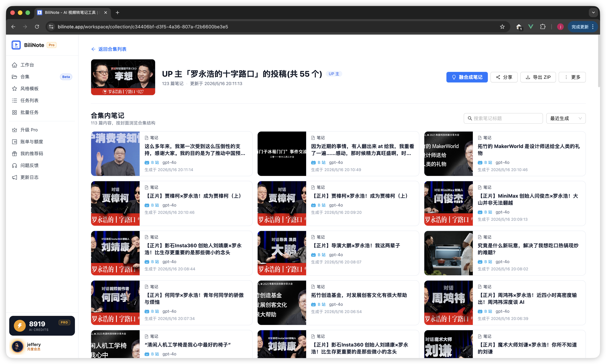Go back via 返回合集列表 link
606x364 pixels.
tap(109, 49)
